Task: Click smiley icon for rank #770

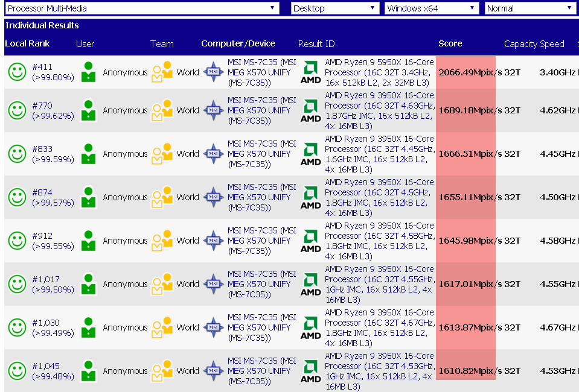Action: [x=17, y=110]
